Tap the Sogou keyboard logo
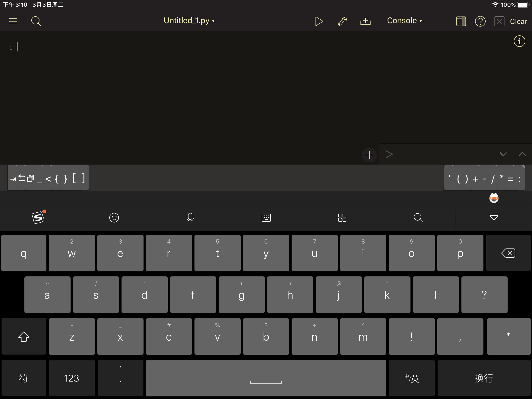This screenshot has width=532, height=399. pyautogui.click(x=38, y=217)
